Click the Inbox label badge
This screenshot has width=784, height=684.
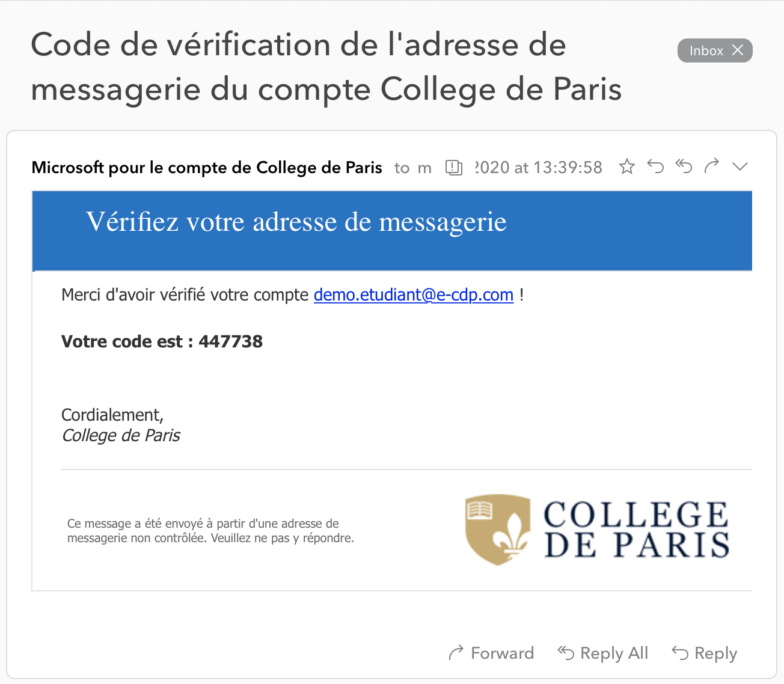coord(706,50)
